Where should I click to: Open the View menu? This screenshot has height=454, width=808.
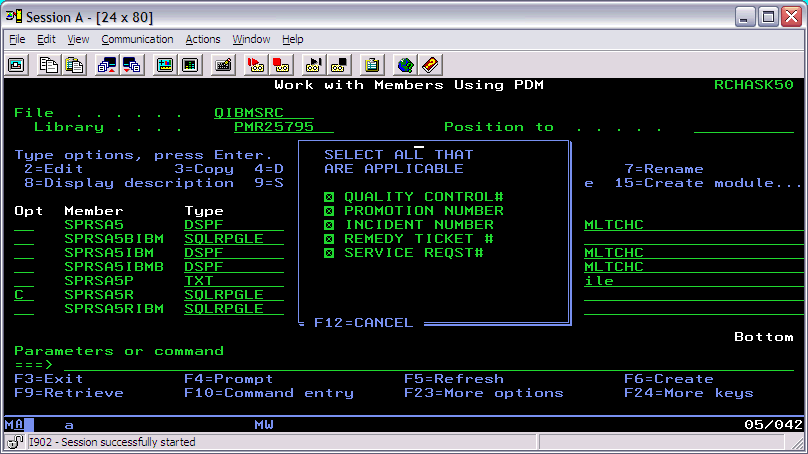(x=78, y=39)
